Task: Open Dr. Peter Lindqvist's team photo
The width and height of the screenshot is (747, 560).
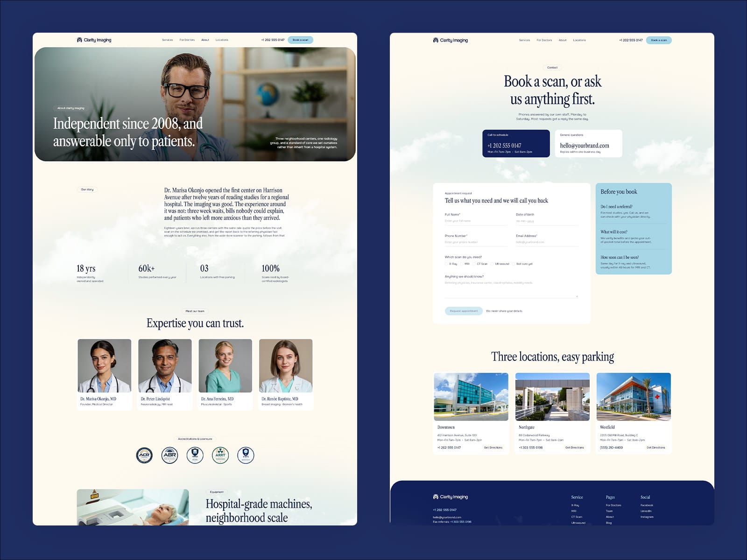Action: point(165,366)
